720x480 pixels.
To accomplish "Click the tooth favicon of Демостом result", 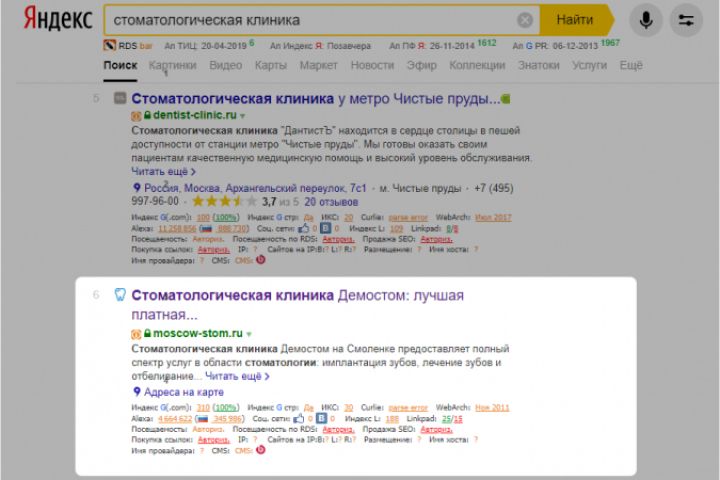I will point(120,294).
